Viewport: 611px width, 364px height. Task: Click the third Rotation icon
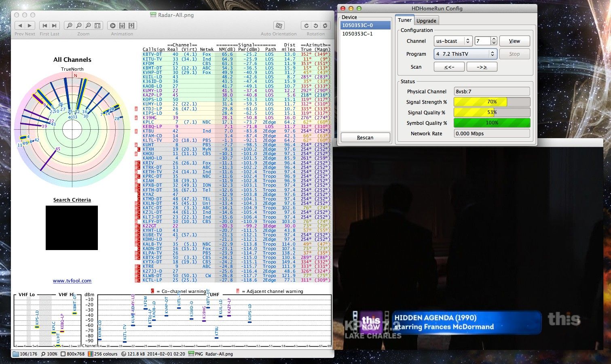[325, 25]
